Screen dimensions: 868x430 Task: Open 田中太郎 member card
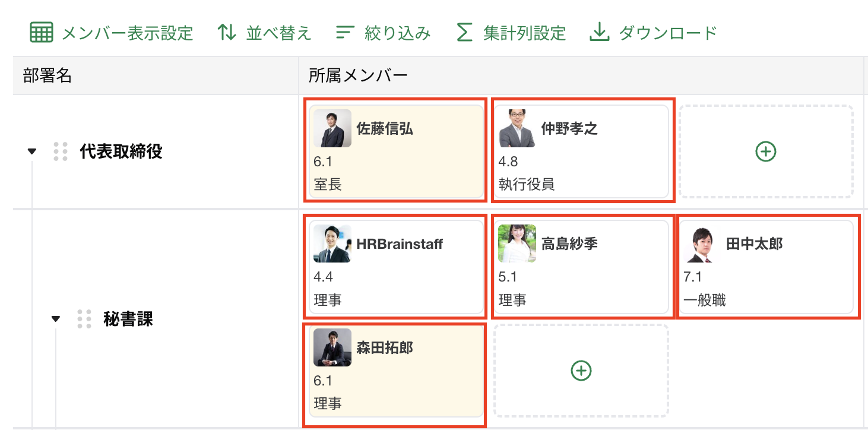pos(768,267)
